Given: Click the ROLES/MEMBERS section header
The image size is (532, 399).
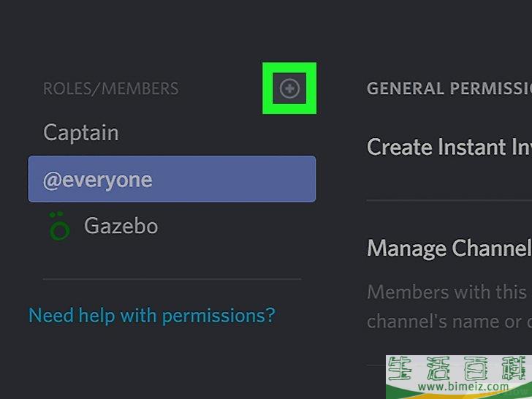Looking at the screenshot, I should (x=110, y=89).
